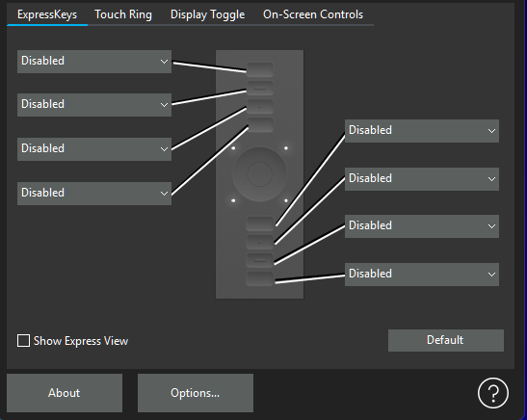Click the Default button

446,340
